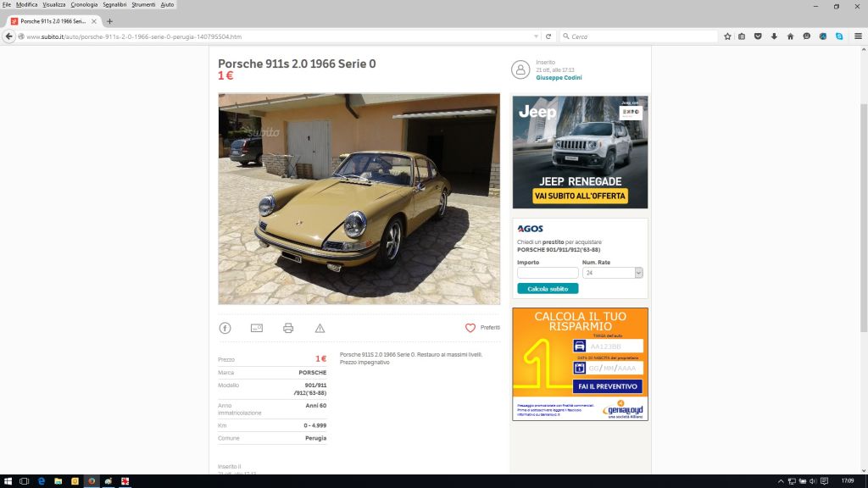
Task: Go back using the browser back arrow
Action: (8, 36)
